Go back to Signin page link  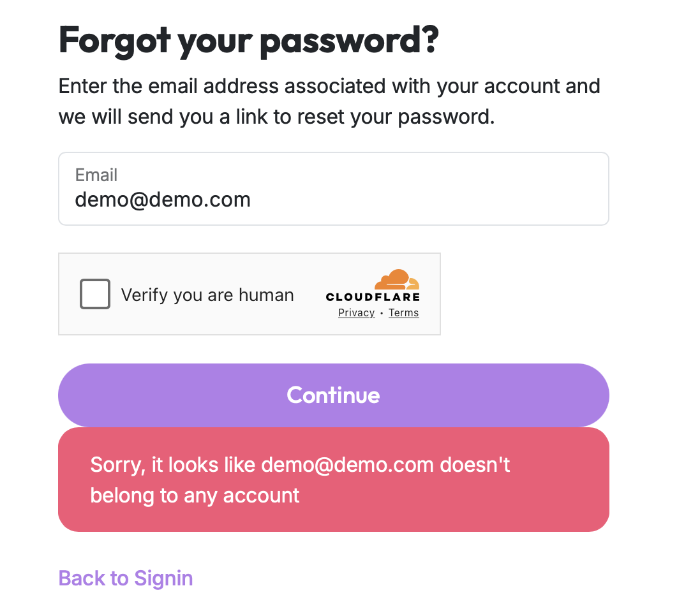(126, 578)
